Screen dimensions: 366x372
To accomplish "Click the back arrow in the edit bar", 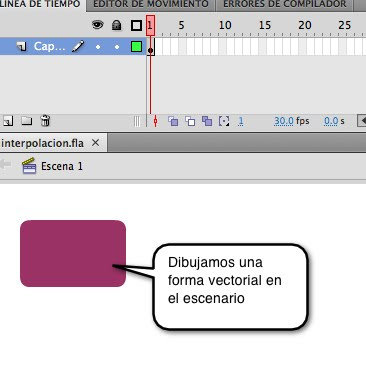I will (x=5, y=165).
